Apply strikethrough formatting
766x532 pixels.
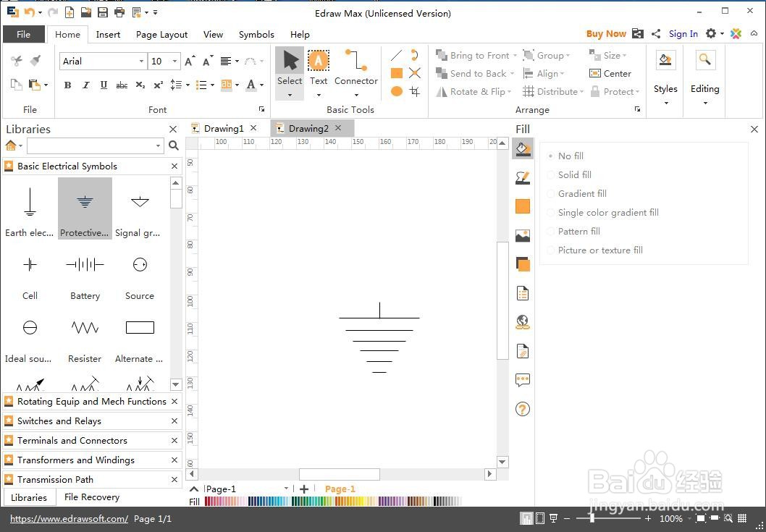pyautogui.click(x=122, y=85)
